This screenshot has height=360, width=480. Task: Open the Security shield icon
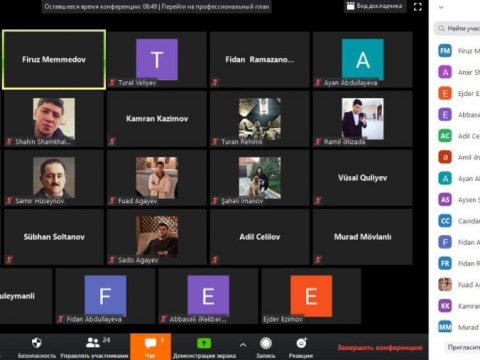tap(37, 343)
